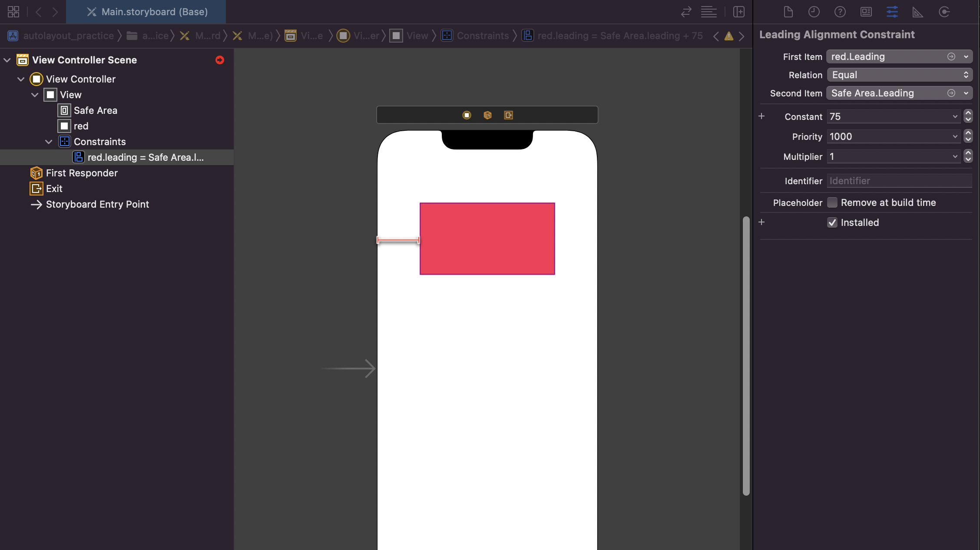Screen dimensions: 980x550
Task: Open the History inspector tab
Action: (814, 12)
